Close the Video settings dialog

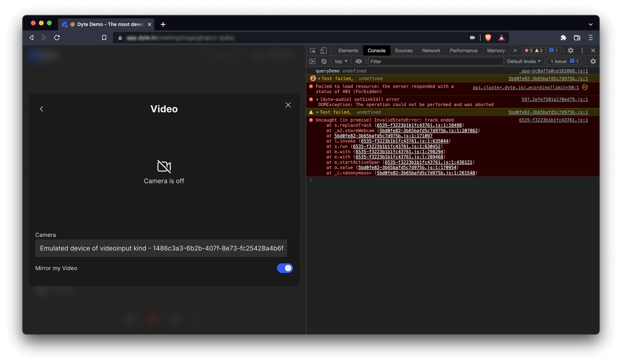click(288, 105)
